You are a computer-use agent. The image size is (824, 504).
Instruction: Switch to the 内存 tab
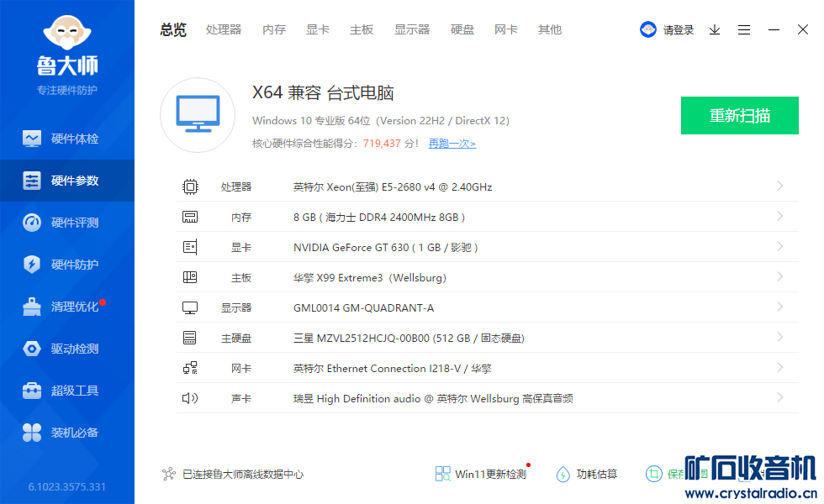(274, 30)
